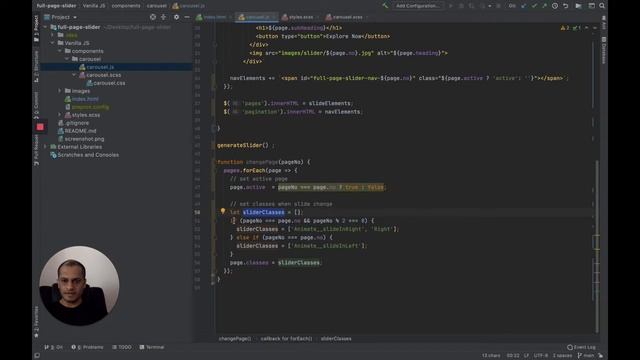Click the 2 spaces indent status item
Image resolution: width=640 pixels, height=360 pixels.
tap(562, 356)
